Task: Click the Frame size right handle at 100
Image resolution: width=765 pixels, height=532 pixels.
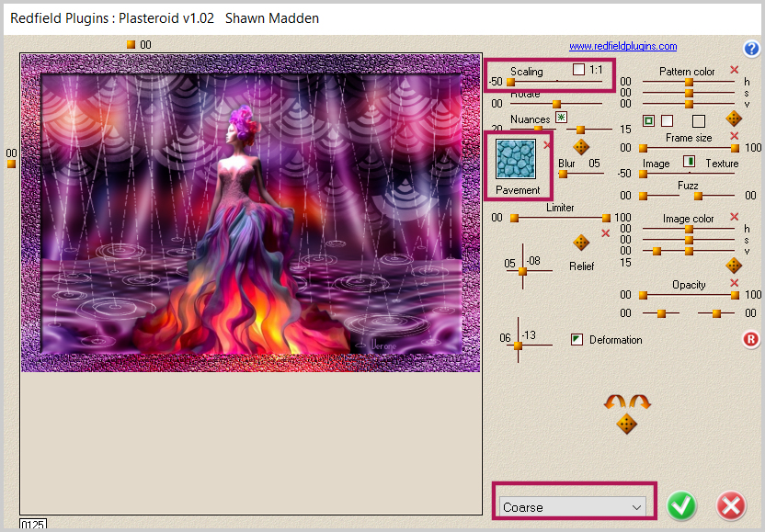Action: pyautogui.click(x=735, y=148)
